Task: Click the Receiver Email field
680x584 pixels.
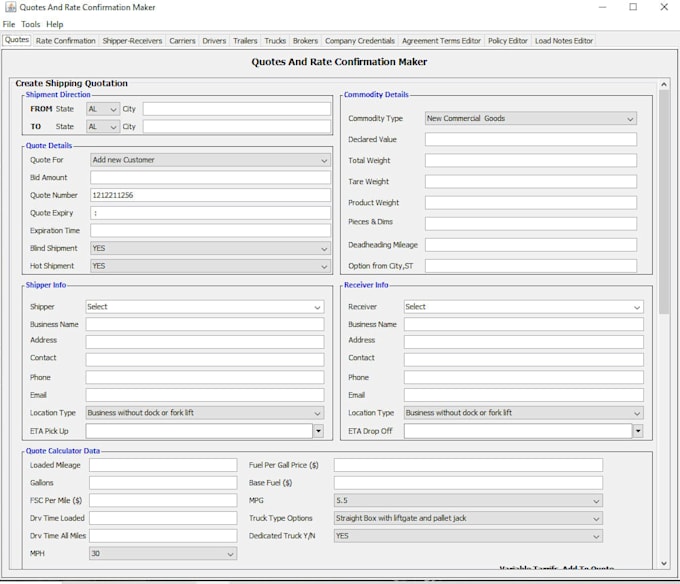Action: click(x=523, y=395)
